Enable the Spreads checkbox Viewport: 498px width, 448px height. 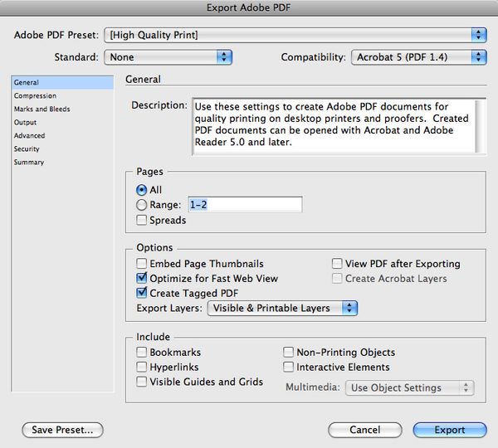tap(142, 220)
